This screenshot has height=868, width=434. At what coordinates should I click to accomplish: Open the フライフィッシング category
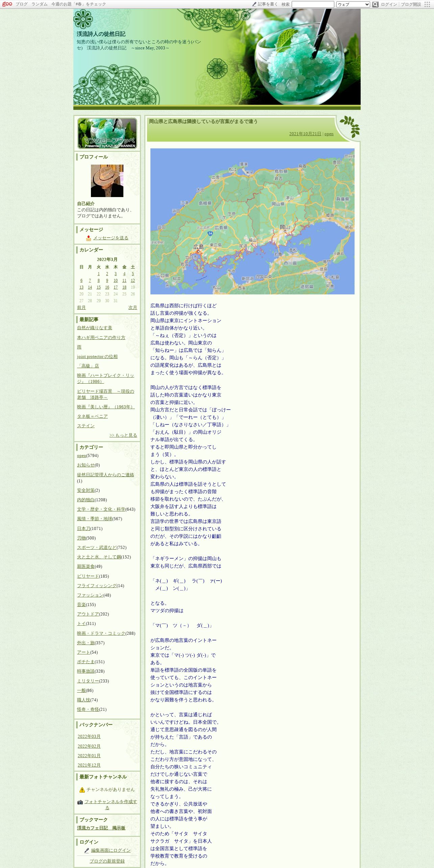click(x=97, y=586)
